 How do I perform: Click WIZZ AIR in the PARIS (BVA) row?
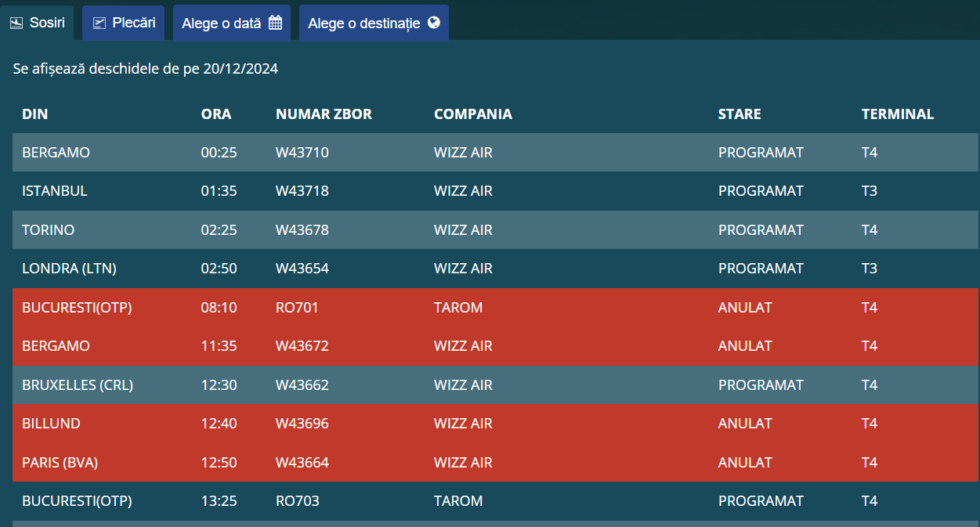pyautogui.click(x=463, y=463)
